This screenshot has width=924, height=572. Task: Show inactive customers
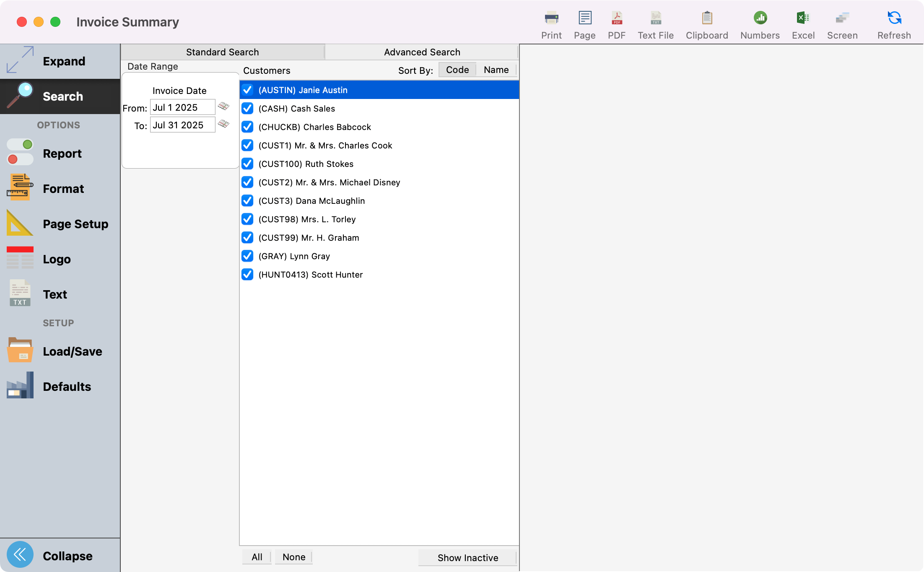tap(467, 557)
